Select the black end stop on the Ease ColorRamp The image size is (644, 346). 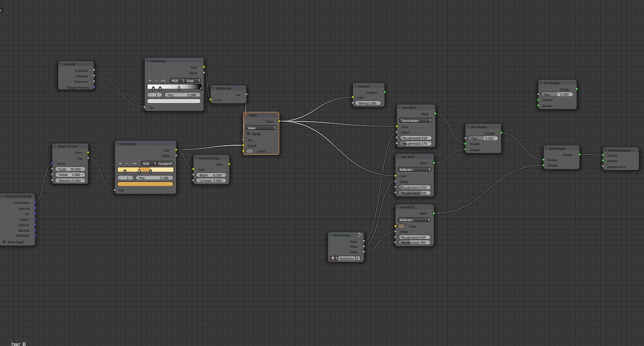200,88
